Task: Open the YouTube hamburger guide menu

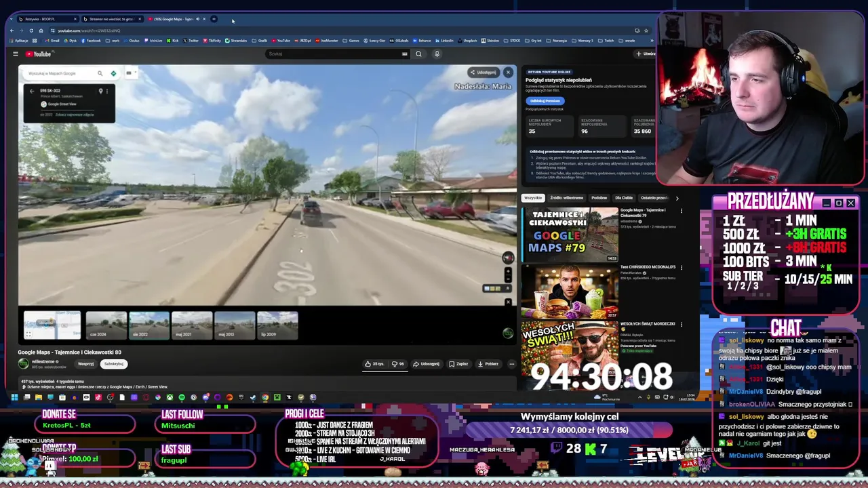Action: (x=15, y=54)
